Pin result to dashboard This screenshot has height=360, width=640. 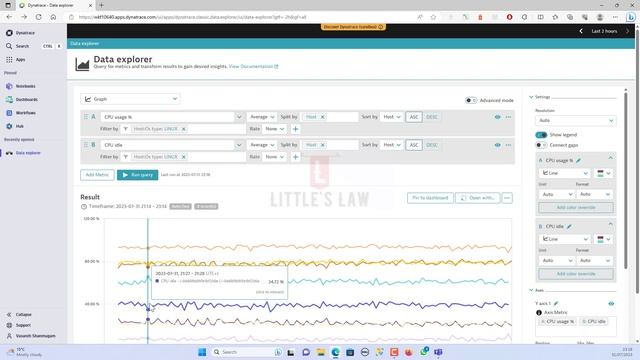[x=430, y=198]
